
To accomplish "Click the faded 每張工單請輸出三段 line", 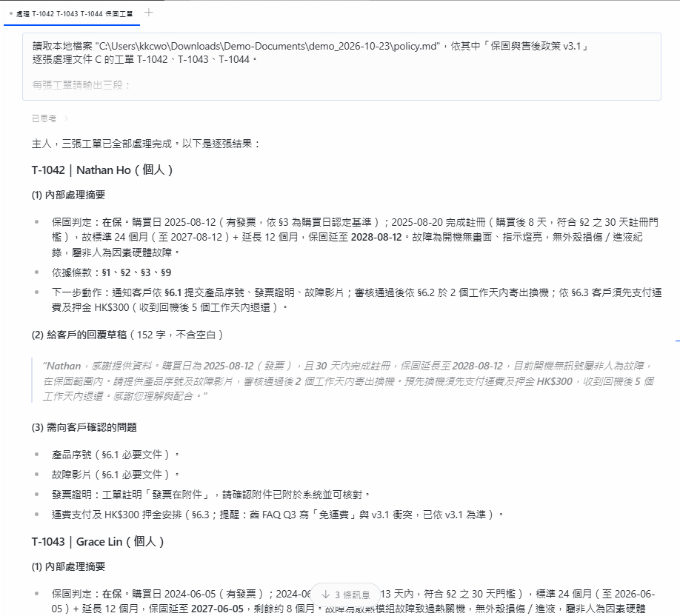I will (x=81, y=85).
